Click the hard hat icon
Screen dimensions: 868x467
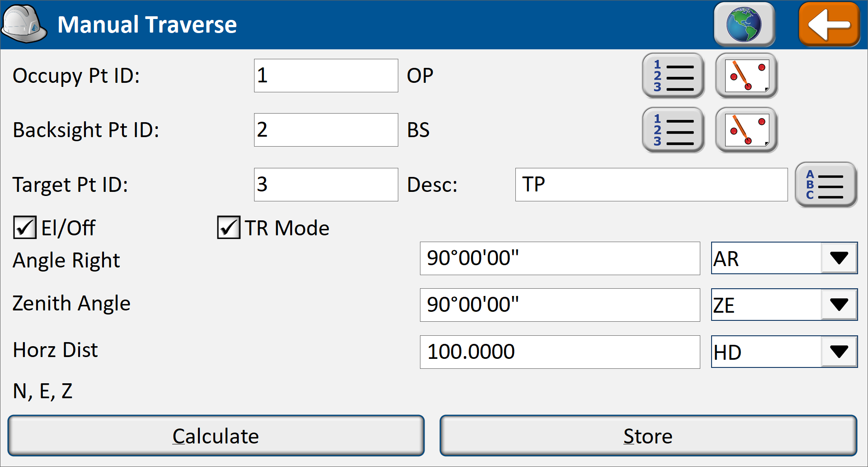24,24
